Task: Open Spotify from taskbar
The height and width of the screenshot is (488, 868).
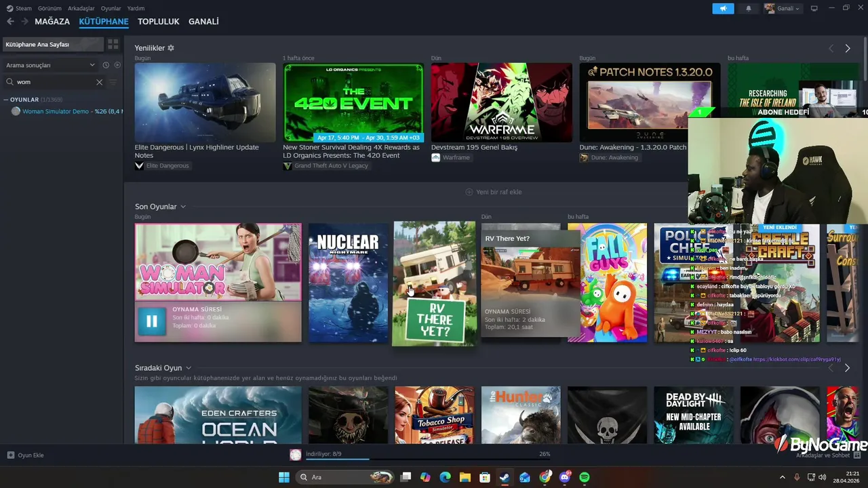Action: point(585,477)
